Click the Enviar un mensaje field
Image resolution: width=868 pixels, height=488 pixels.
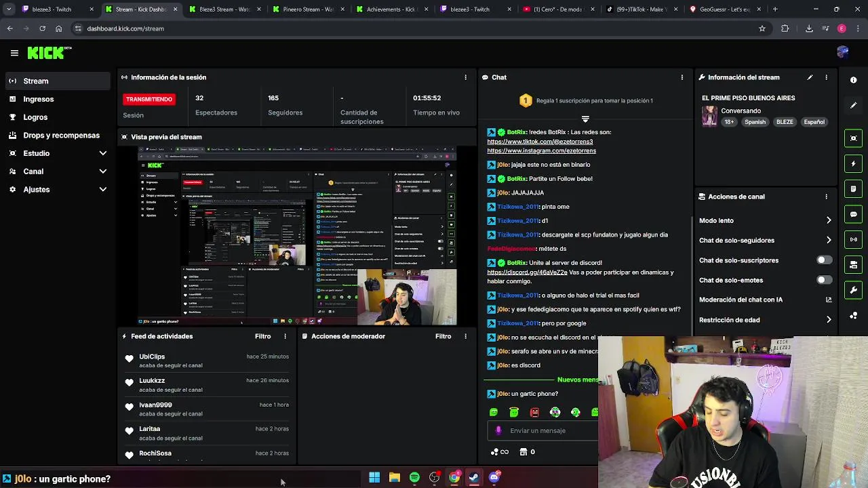coord(542,430)
